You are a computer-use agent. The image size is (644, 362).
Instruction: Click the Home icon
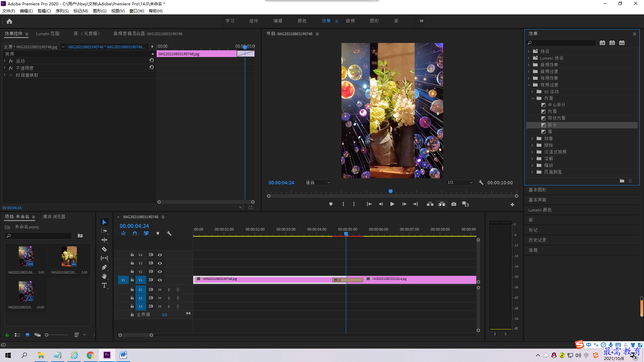pyautogui.click(x=9, y=21)
